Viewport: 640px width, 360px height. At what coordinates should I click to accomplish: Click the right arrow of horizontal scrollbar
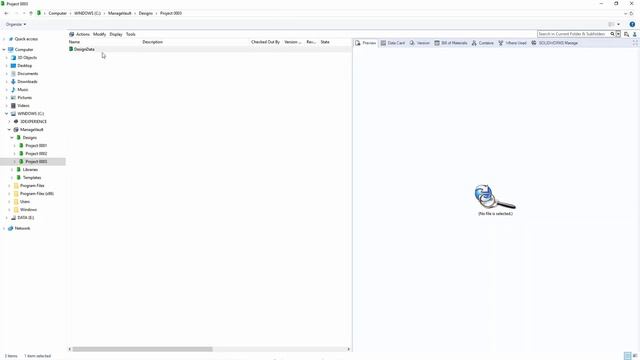(348, 349)
